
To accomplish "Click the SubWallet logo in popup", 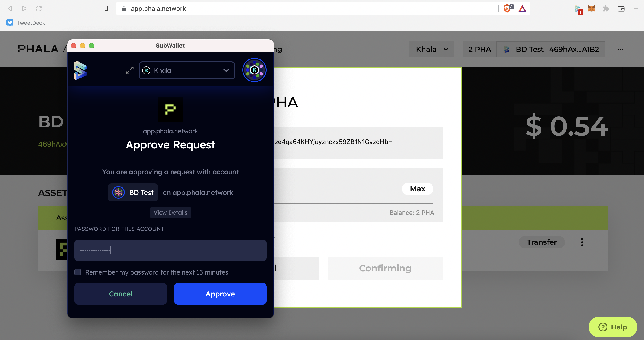I will 81,70.
